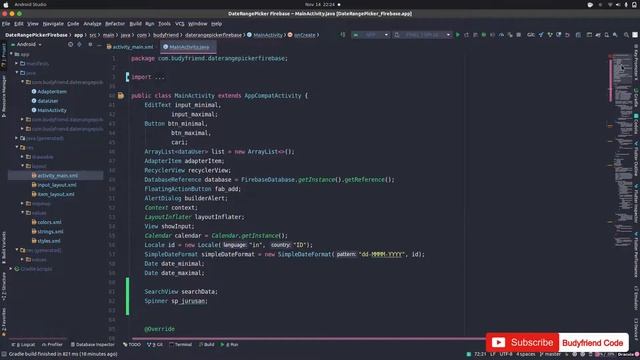Screen dimensions: 640x360
Task: Open the Git tool window at bottom
Action: [155, 345]
